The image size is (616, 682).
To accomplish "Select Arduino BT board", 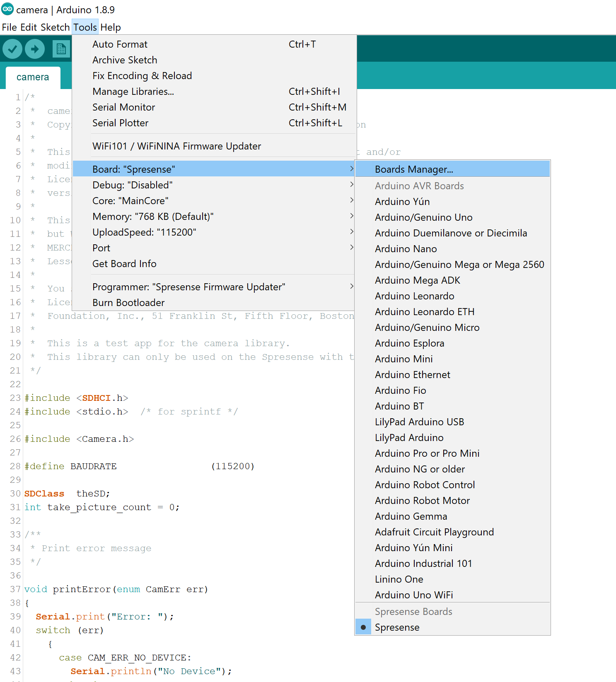I will tap(452, 406).
